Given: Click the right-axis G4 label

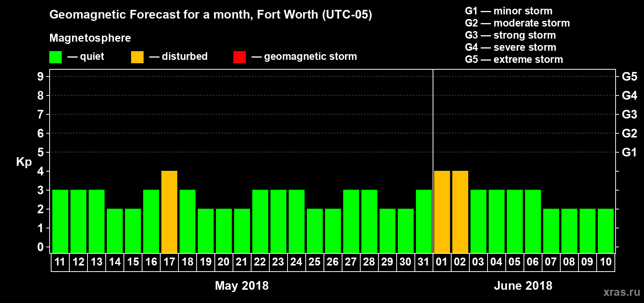Looking at the screenshot, I should point(630,95).
